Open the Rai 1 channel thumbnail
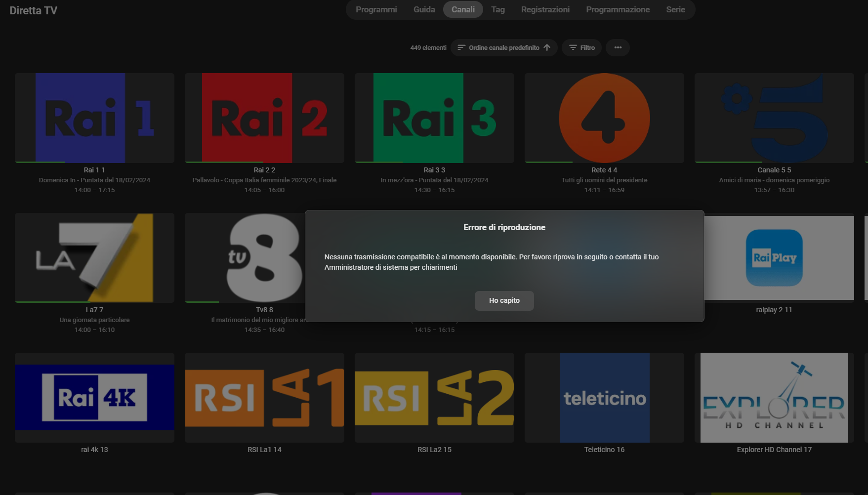Viewport: 868px width, 495px height. pos(94,118)
